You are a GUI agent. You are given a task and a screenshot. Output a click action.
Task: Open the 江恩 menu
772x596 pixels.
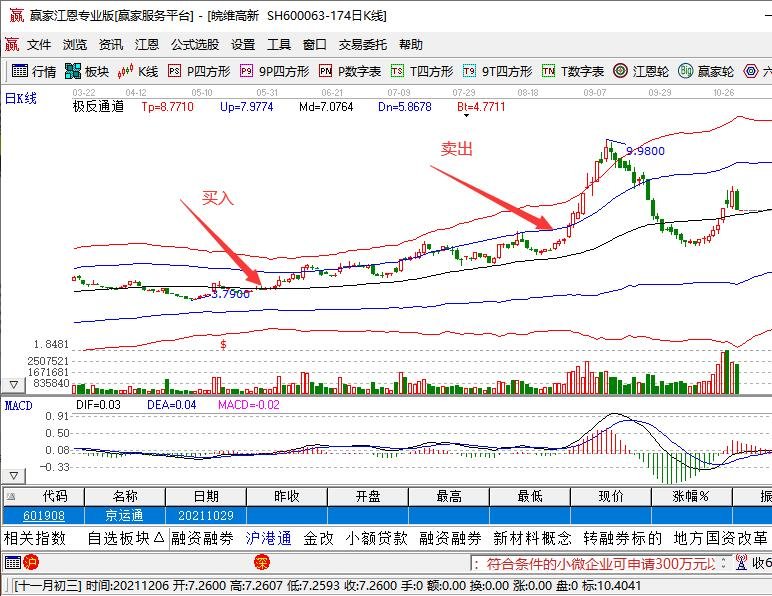[x=147, y=45]
